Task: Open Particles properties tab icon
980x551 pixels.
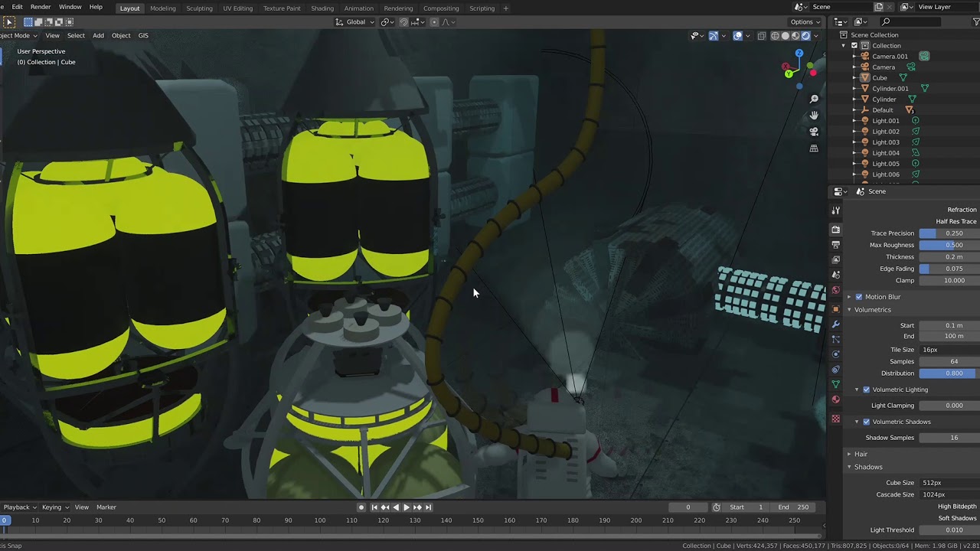Action: (835, 339)
